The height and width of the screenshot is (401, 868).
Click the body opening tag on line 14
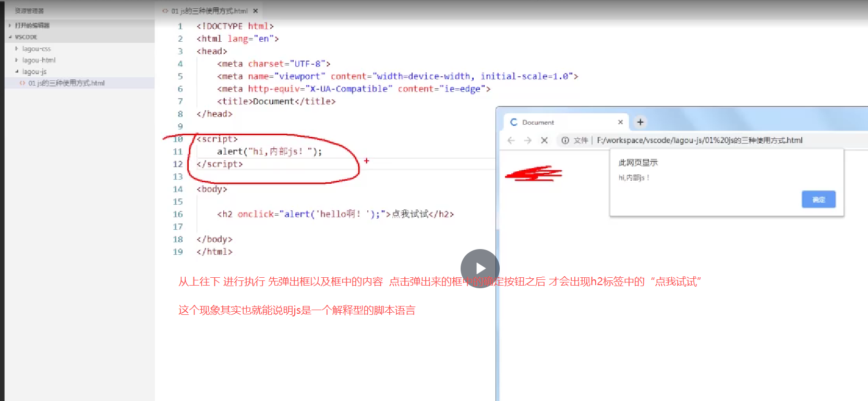tap(212, 189)
